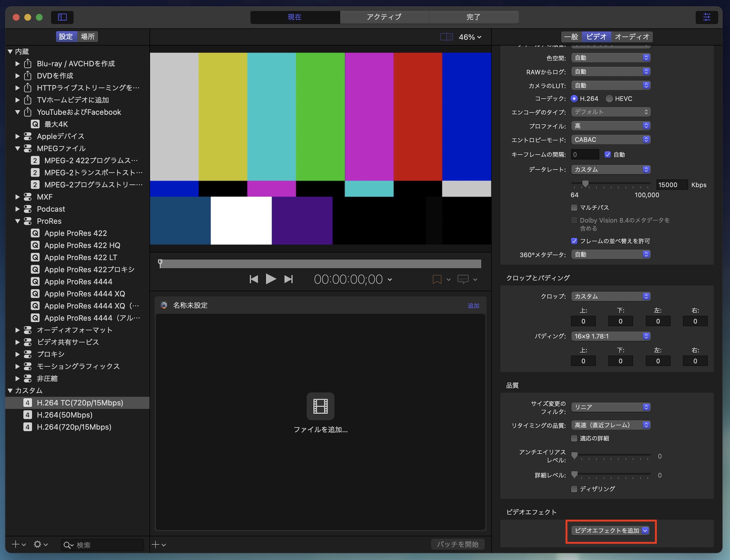Enable the マルチパス checkbox
730x560 pixels.
point(574,208)
